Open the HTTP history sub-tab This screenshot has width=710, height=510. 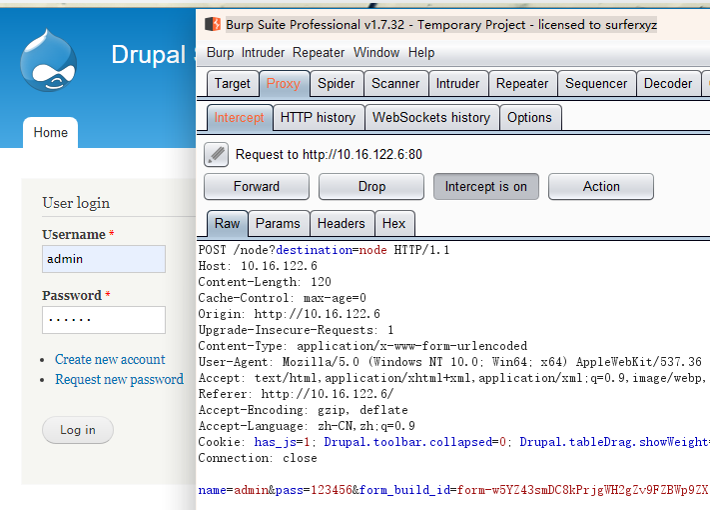318,117
